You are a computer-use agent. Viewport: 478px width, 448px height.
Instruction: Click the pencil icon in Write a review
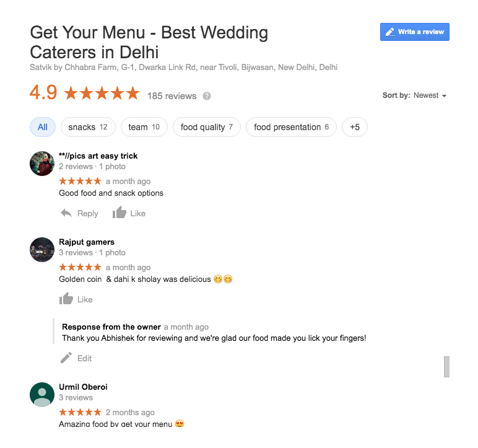pyautogui.click(x=390, y=32)
